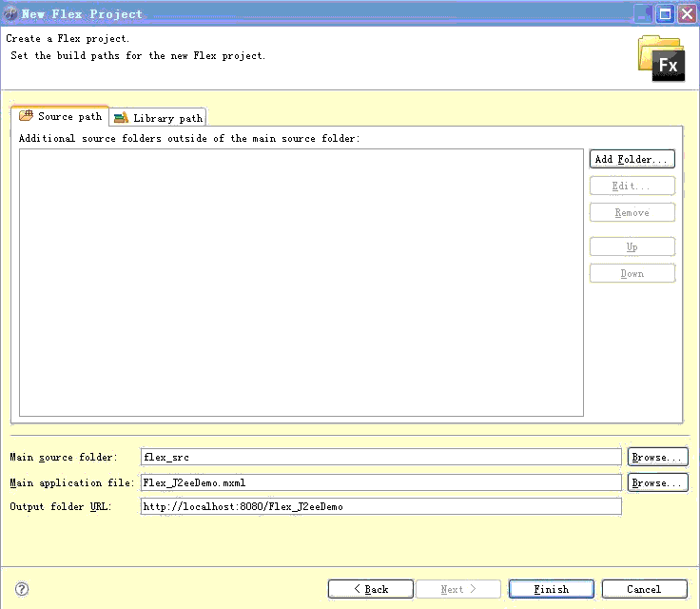The image size is (700, 609).
Task: Browse for the main application file
Action: point(657,482)
